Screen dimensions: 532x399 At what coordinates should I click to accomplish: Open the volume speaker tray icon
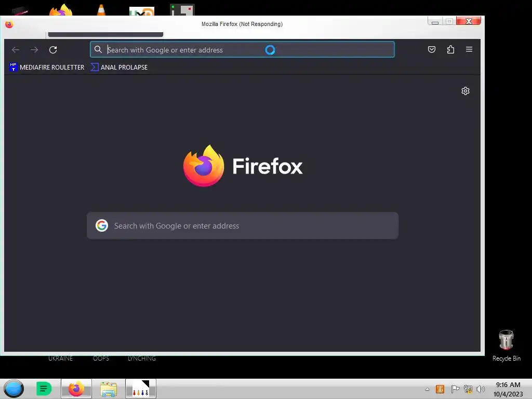tap(480, 389)
